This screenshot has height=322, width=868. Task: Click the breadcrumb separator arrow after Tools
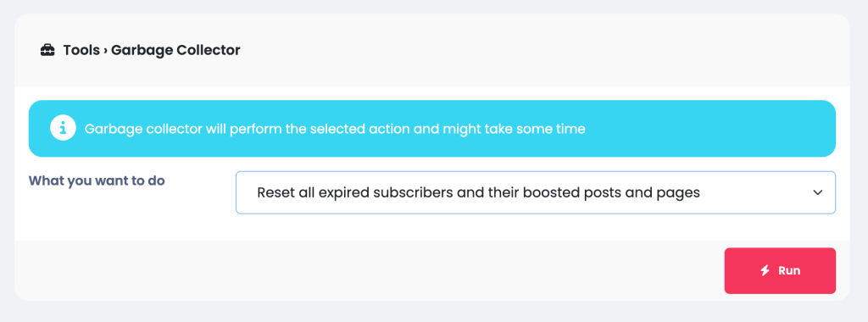pos(105,50)
